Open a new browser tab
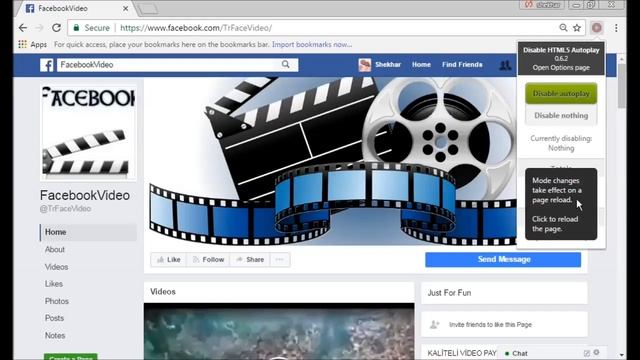The height and width of the screenshot is (360, 640). (148, 9)
